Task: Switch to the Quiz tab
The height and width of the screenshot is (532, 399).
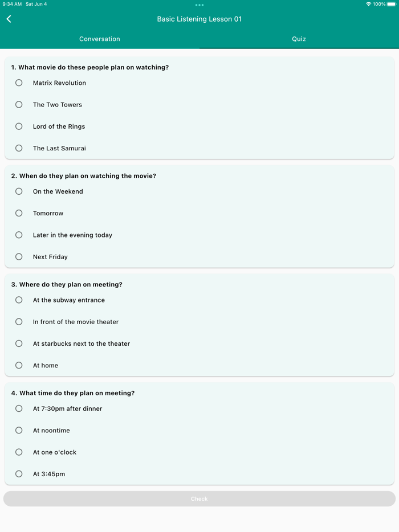Action: click(299, 39)
